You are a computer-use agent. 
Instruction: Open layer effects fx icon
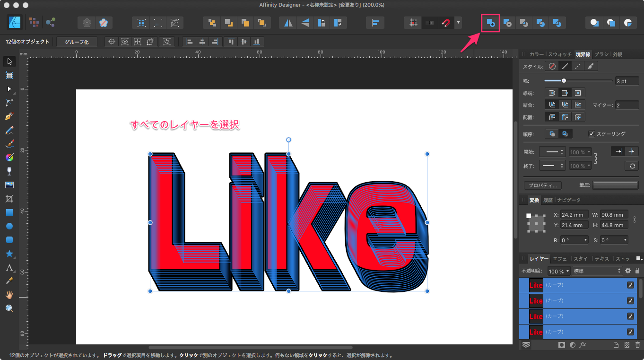[583, 345]
